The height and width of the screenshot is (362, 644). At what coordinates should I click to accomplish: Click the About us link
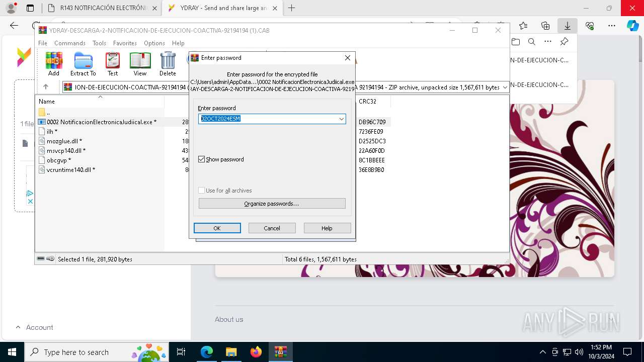coord(229,319)
